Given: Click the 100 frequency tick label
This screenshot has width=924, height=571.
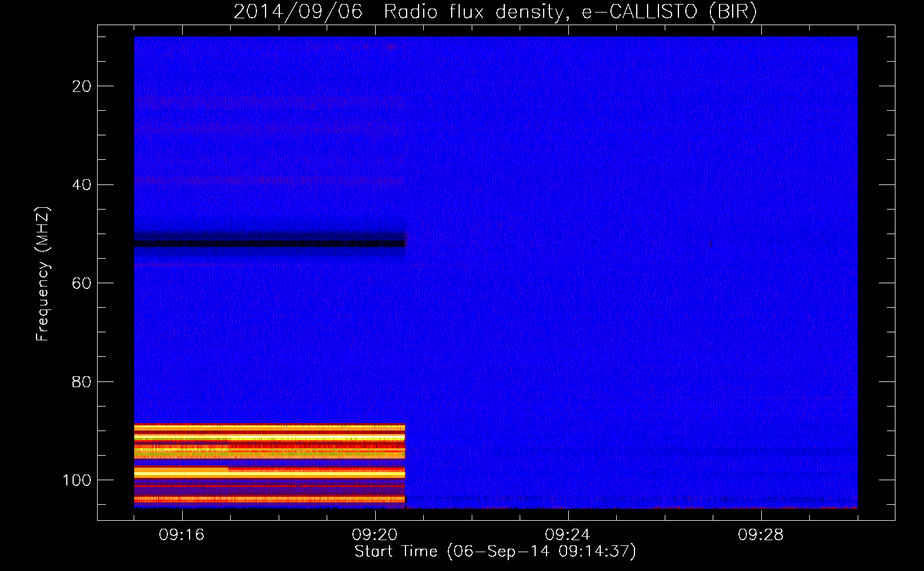Looking at the screenshot, I should tap(77, 480).
